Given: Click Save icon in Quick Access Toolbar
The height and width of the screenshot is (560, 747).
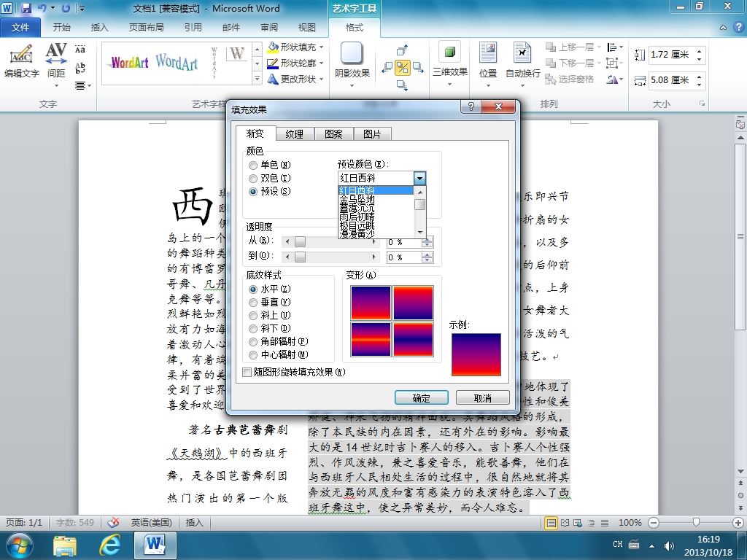Looking at the screenshot, I should pyautogui.click(x=26, y=8).
